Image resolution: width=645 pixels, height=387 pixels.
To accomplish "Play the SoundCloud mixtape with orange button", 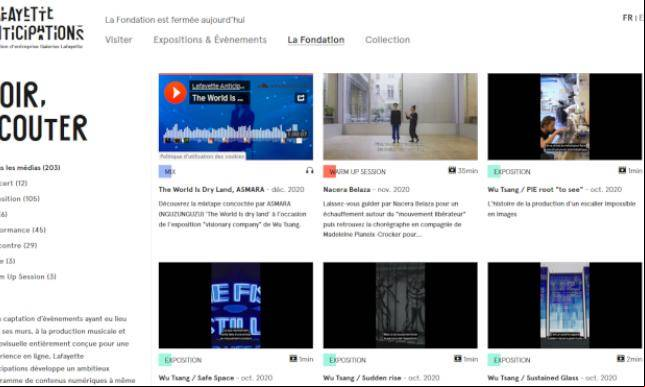I will click(175, 93).
